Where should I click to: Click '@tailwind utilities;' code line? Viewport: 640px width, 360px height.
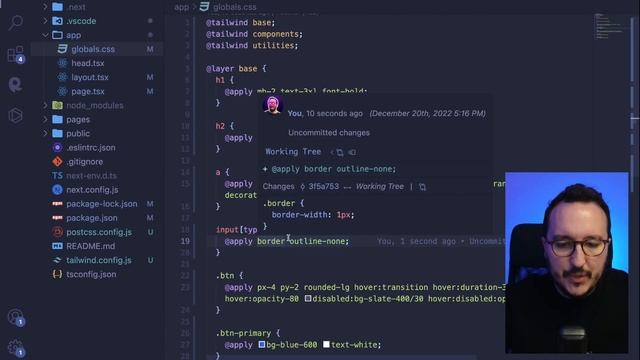click(x=252, y=45)
